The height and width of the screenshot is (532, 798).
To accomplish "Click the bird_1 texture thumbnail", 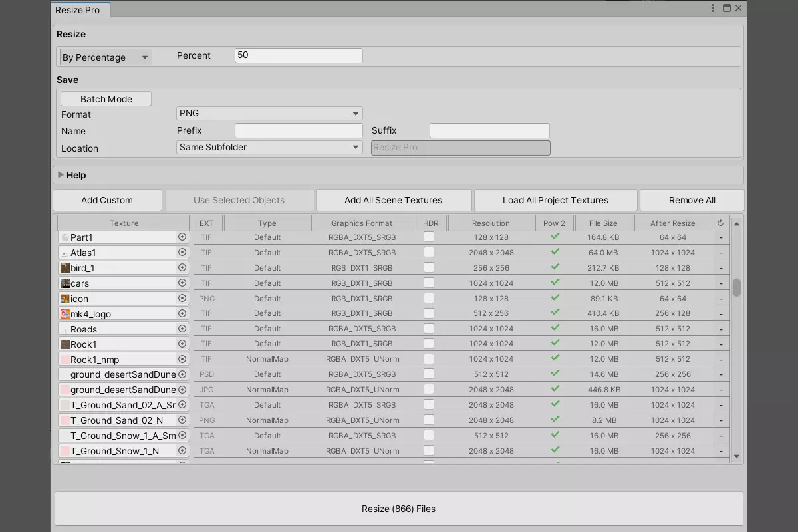I will click(x=65, y=268).
